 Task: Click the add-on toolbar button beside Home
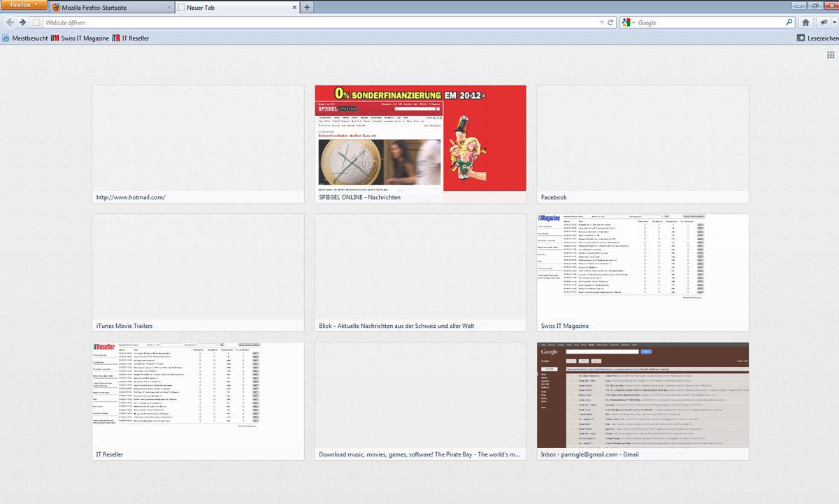[822, 22]
